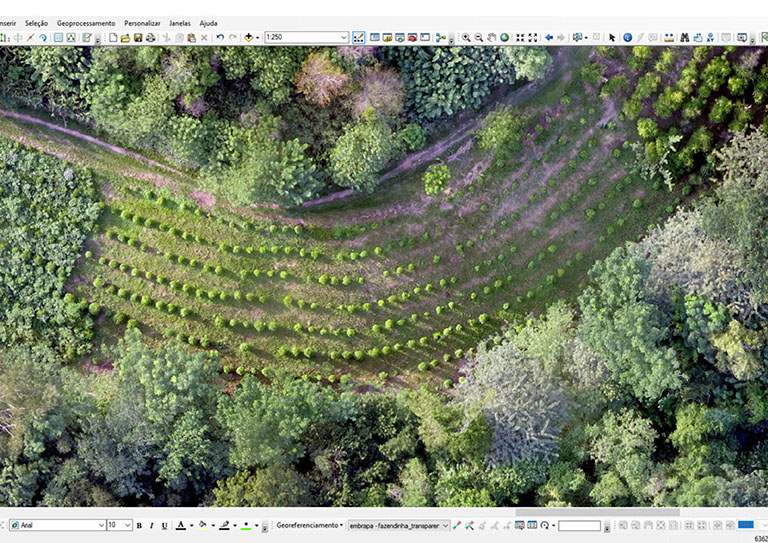Open the Janelas menu
Viewport: 768px width, 543px height.
(180, 23)
